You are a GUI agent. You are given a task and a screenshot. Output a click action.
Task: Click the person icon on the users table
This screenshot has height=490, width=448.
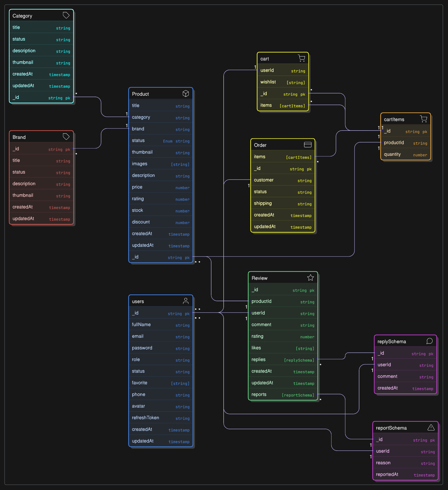186,301
